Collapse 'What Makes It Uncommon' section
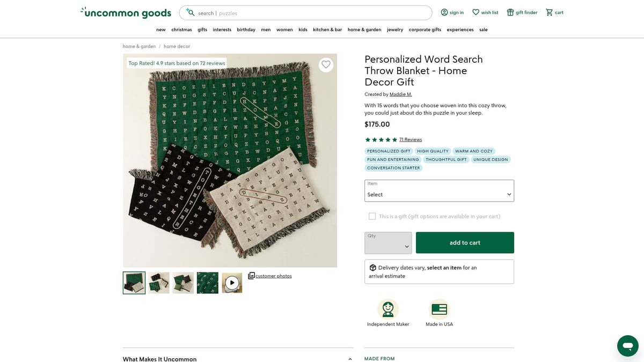 [x=350, y=359]
